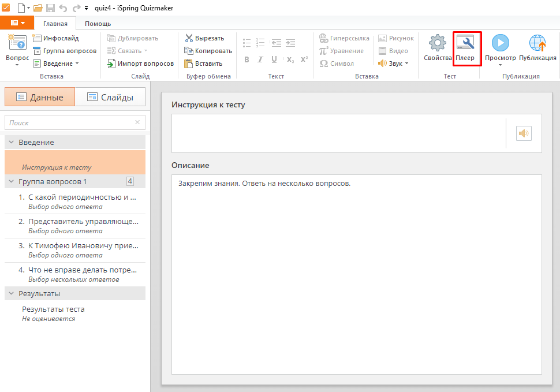Insert a Рисунок
Image resolution: width=560 pixels, height=392 pixels.
(x=396, y=38)
